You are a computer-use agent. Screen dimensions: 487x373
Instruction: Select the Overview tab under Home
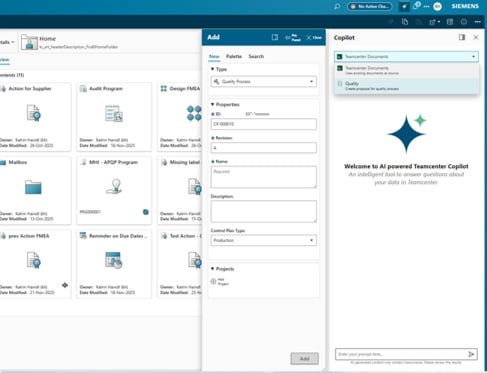tap(5, 60)
